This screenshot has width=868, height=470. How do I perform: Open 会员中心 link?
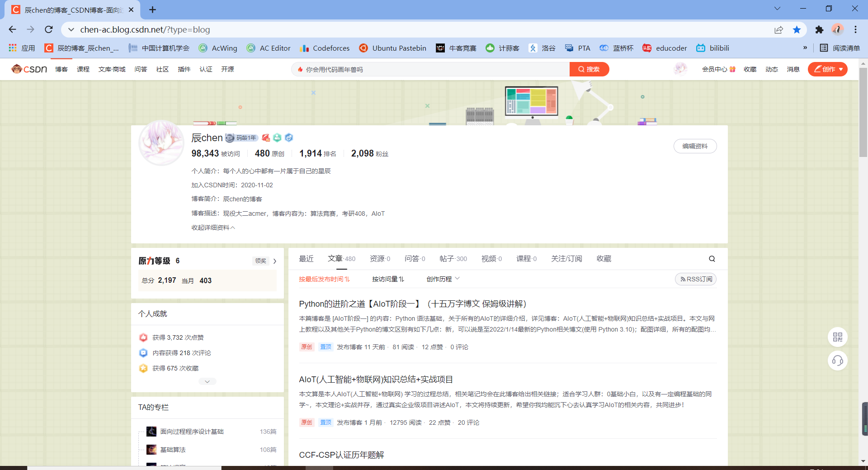point(718,69)
